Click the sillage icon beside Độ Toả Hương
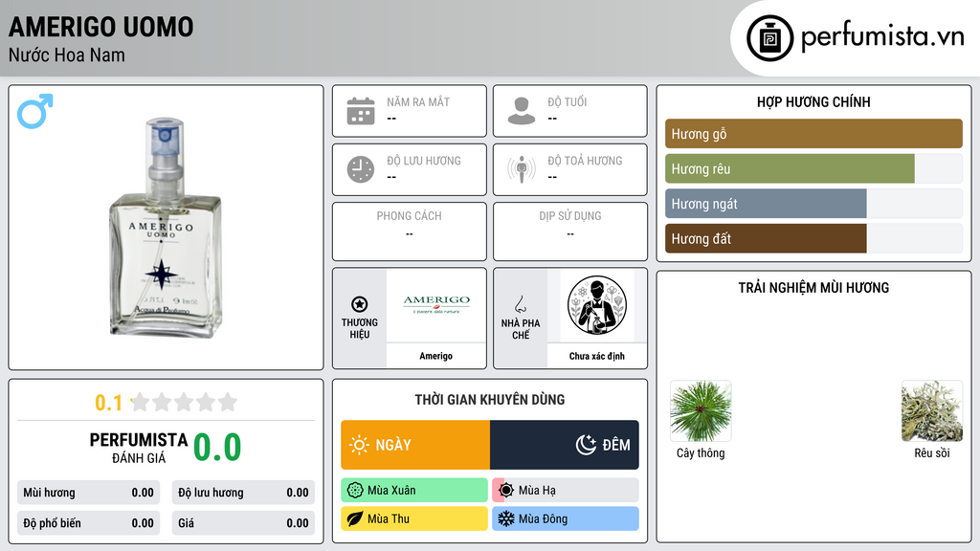Viewport: 980px width, 551px height. (x=522, y=169)
